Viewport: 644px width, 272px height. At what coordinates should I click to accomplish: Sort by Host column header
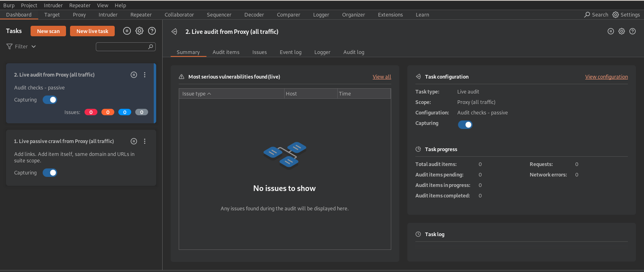point(311,94)
